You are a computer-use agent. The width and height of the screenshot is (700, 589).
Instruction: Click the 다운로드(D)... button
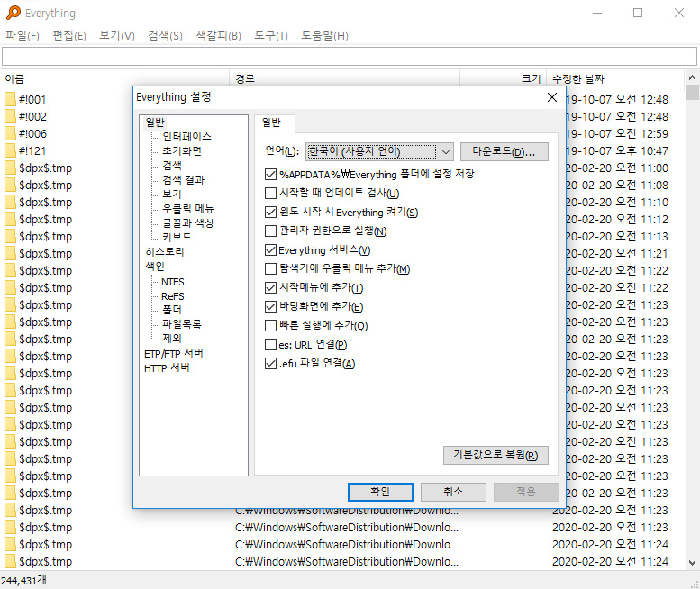[x=504, y=151]
